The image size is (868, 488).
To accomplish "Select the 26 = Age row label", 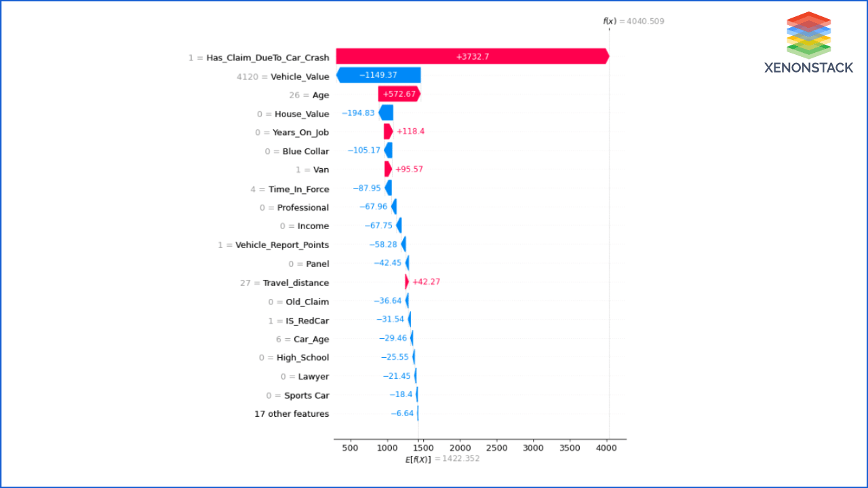I will [311, 95].
